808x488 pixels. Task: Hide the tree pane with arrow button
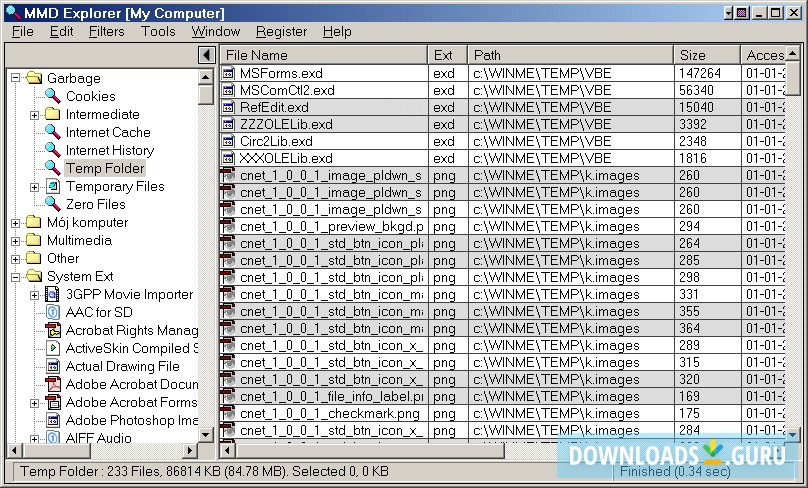[207, 55]
